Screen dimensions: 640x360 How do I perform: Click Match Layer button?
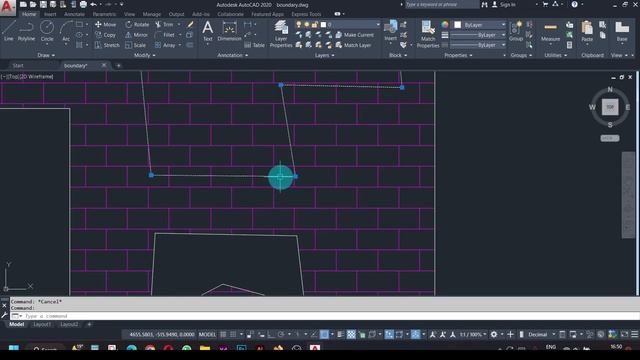[353, 45]
